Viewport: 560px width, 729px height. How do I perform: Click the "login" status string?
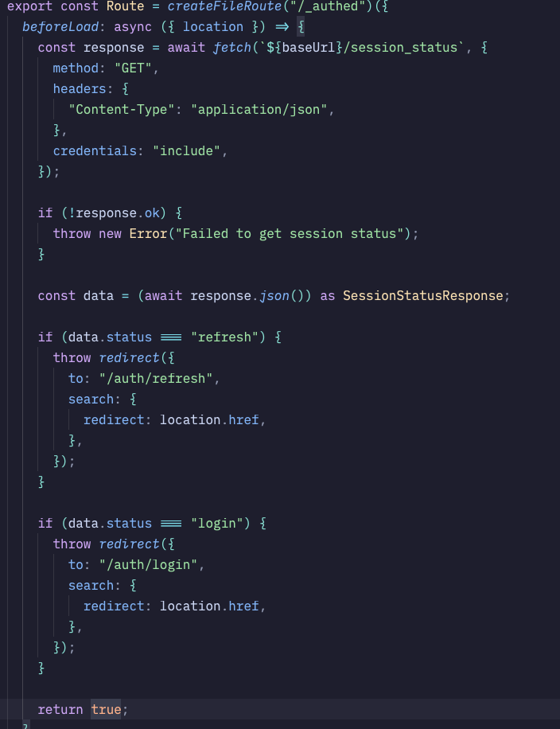coord(217,524)
